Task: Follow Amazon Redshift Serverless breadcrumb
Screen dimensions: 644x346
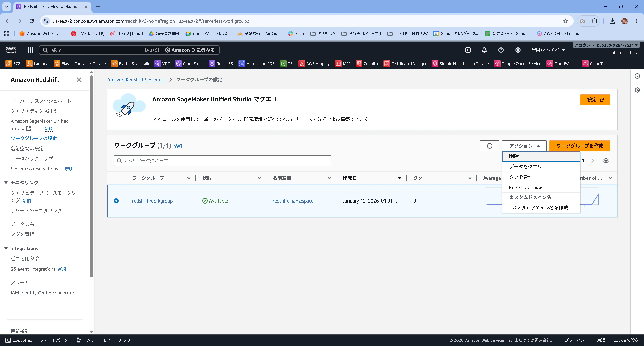Action: (x=136, y=80)
